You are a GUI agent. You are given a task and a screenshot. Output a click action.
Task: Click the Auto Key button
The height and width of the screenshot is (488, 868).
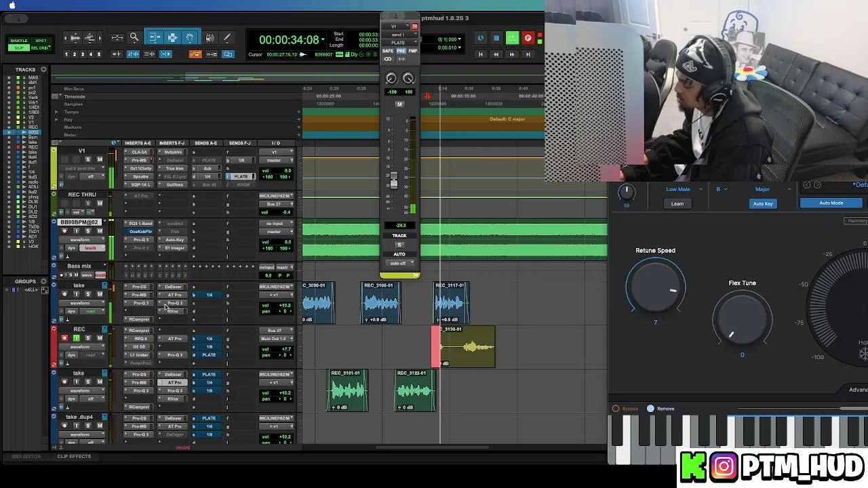pos(763,203)
